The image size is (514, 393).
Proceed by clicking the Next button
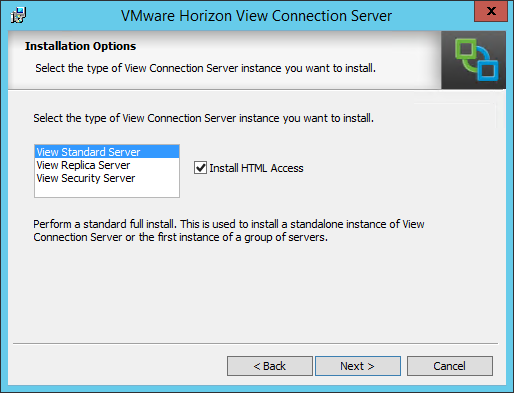click(x=358, y=366)
